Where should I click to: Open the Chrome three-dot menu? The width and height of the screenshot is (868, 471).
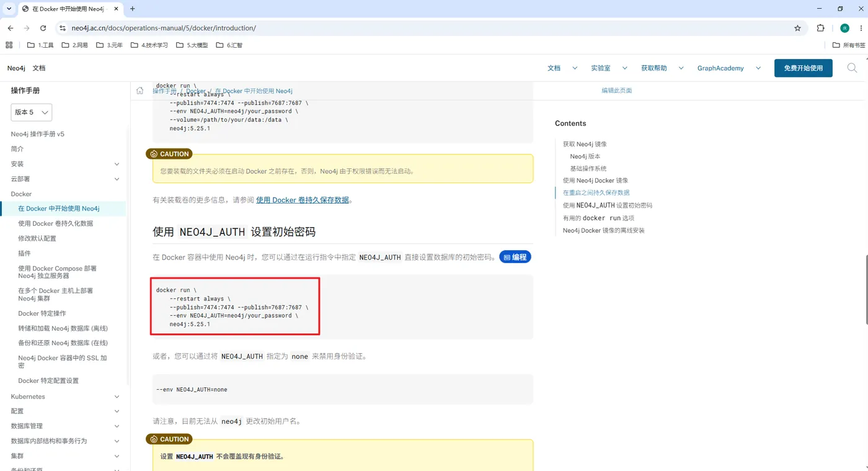click(x=861, y=28)
